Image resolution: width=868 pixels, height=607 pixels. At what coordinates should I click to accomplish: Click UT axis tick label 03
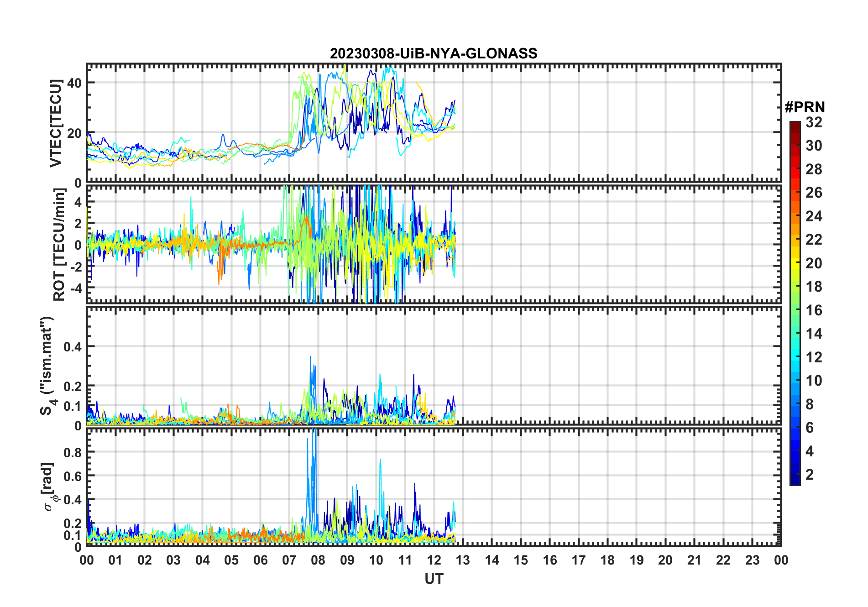pyautogui.click(x=173, y=560)
